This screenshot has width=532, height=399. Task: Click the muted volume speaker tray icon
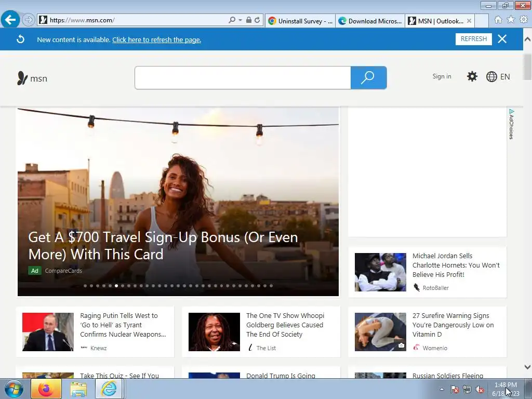coord(480,389)
